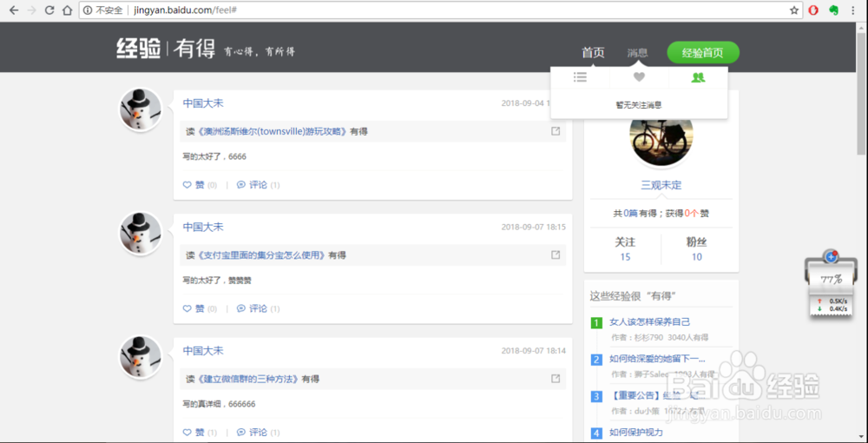
Task: Open the 三观未定 profile name
Action: [661, 185]
